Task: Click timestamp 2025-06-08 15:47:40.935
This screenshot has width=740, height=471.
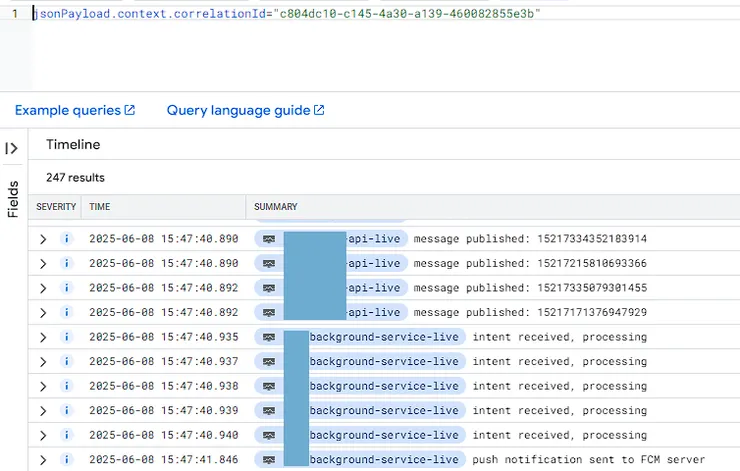Action: click(x=164, y=337)
